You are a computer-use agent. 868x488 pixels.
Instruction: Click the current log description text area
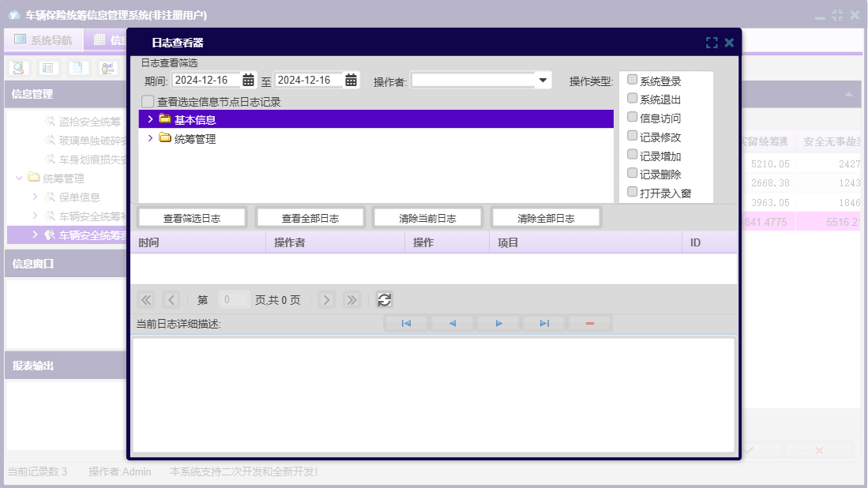tap(433, 394)
